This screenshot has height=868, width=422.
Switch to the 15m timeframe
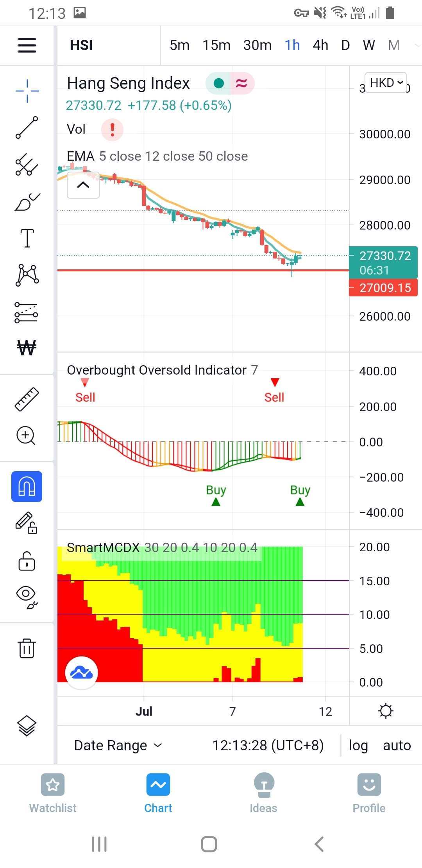[216, 45]
